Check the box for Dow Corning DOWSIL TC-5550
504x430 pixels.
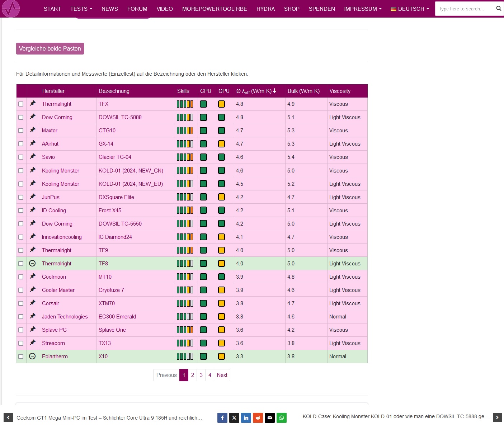(21, 224)
